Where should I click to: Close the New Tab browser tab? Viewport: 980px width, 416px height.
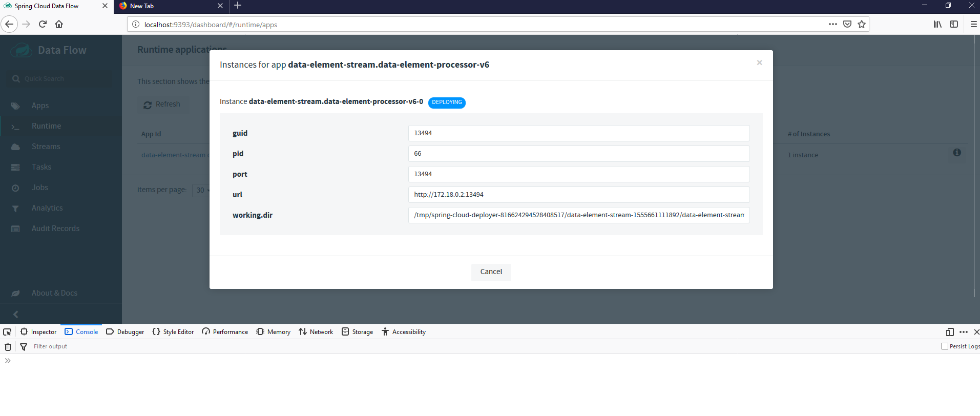(x=220, y=6)
